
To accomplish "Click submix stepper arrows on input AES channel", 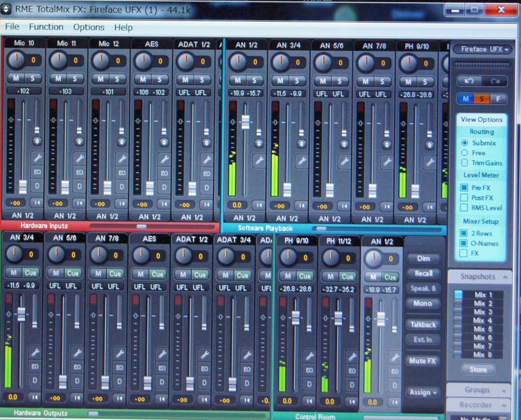I will point(164,142).
